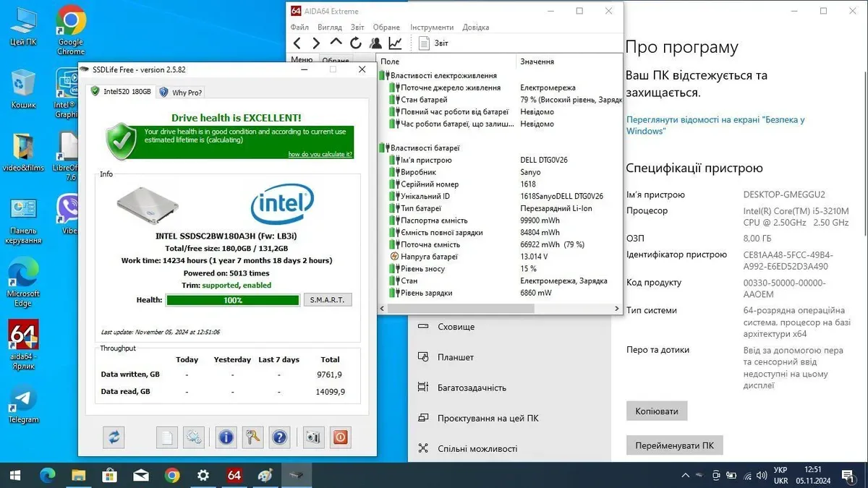Click the keys registration icon in SSDLife
The width and height of the screenshot is (868, 488).
(252, 437)
